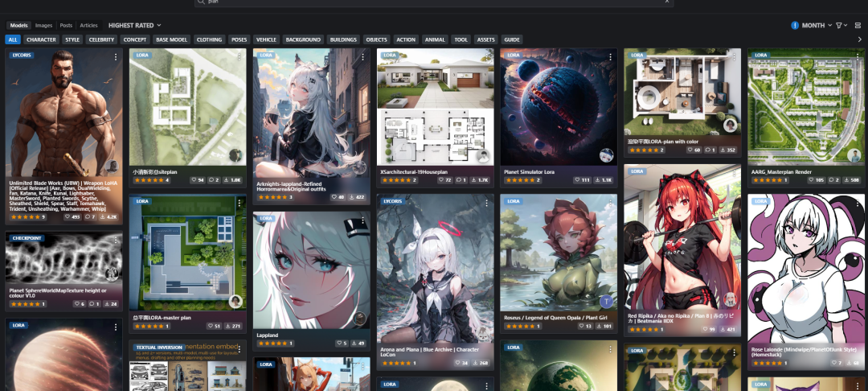Image resolution: width=868 pixels, height=391 pixels.
Task: Click download count 4.2K on Unlimited Blade Works
Action: (x=108, y=217)
